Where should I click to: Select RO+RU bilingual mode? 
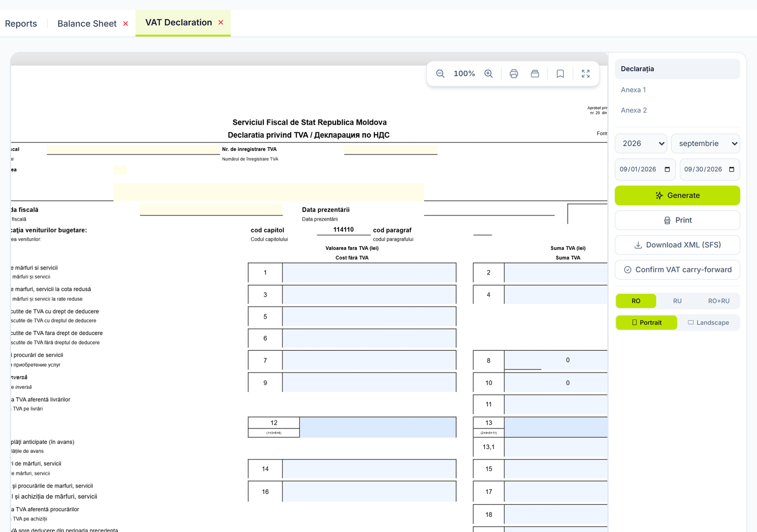click(719, 301)
